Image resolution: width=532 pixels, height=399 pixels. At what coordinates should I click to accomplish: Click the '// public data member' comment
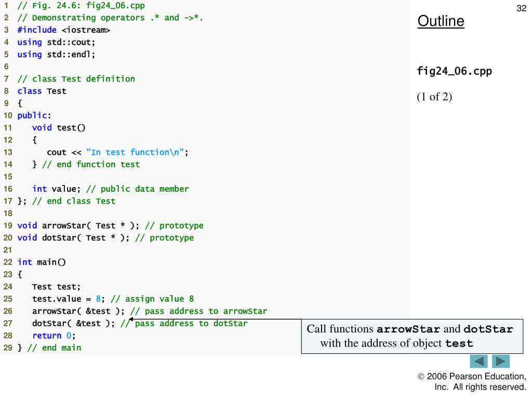(137, 189)
